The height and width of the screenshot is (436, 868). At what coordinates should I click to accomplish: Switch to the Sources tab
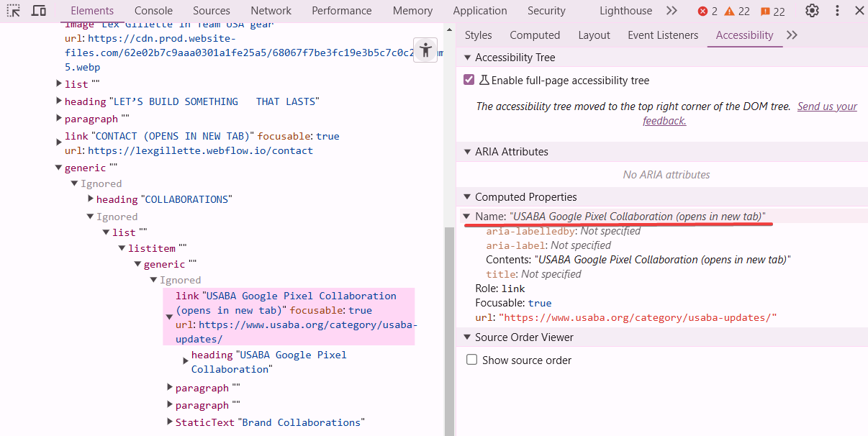click(x=212, y=11)
